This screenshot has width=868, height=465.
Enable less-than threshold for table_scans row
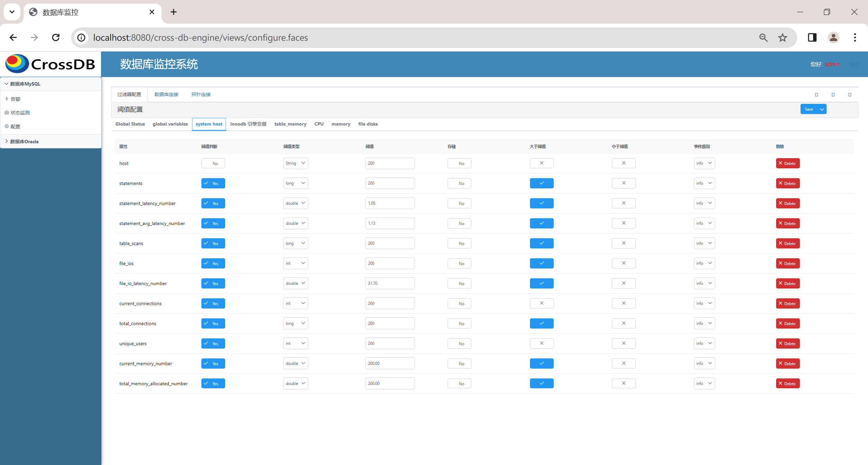point(624,243)
